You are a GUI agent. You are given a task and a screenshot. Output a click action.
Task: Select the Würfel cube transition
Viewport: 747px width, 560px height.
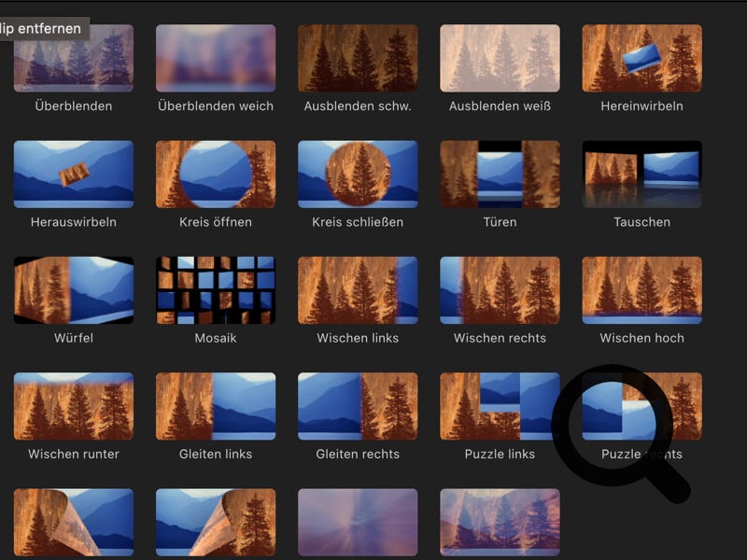pos(74,290)
